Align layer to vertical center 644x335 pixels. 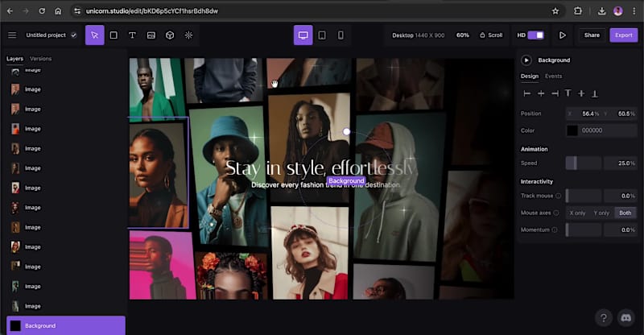click(x=581, y=93)
